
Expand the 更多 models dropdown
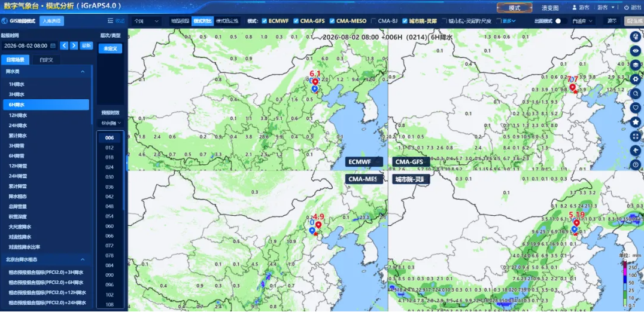pos(509,21)
